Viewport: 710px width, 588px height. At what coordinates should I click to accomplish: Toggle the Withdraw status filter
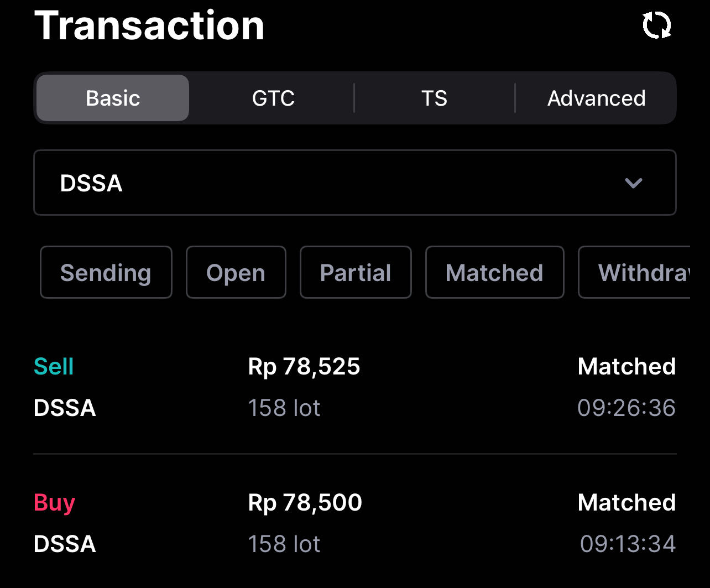tap(634, 272)
